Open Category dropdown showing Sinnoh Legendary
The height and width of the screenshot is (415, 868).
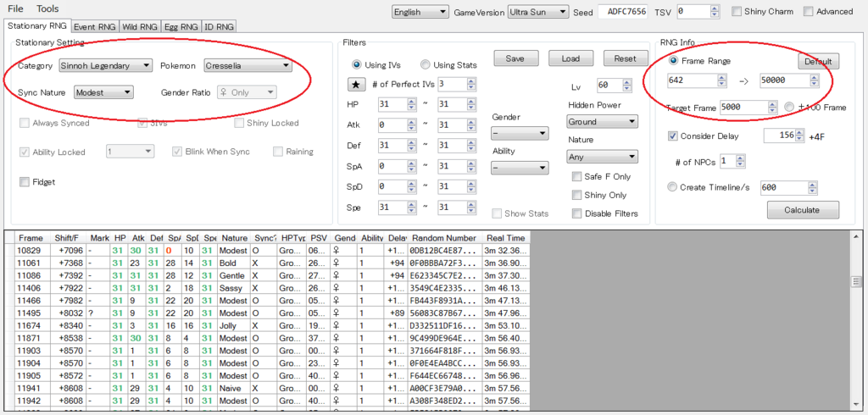(105, 65)
